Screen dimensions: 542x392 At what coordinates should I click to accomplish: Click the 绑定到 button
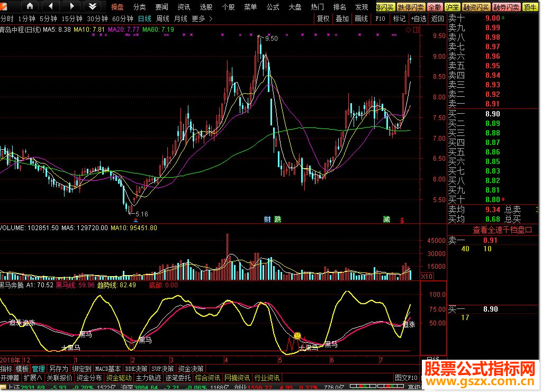82,369
